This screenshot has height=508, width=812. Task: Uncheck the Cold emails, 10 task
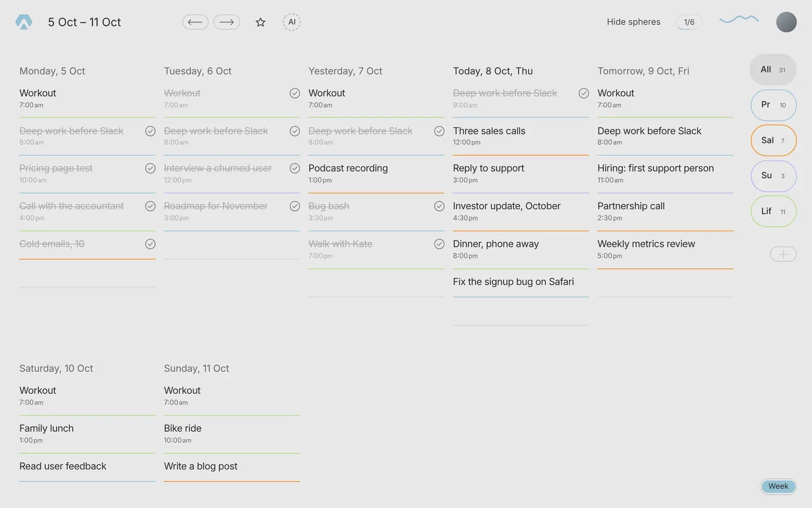tap(150, 244)
